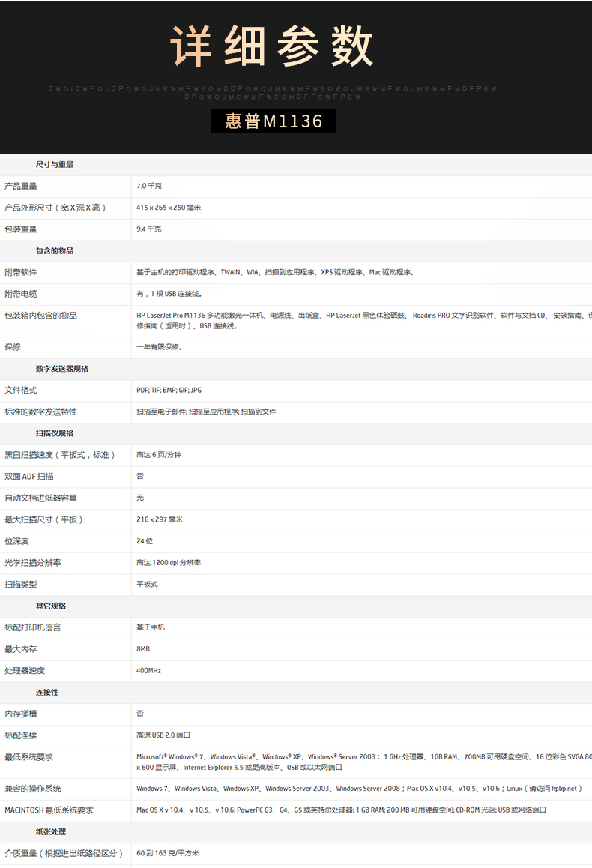The image size is (592, 868).
Task: Select the value '24 位'
Action: click(x=145, y=541)
